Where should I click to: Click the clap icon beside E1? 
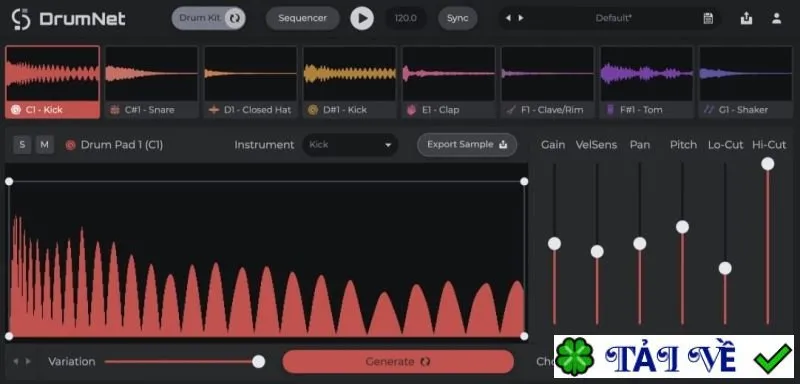pyautogui.click(x=412, y=110)
